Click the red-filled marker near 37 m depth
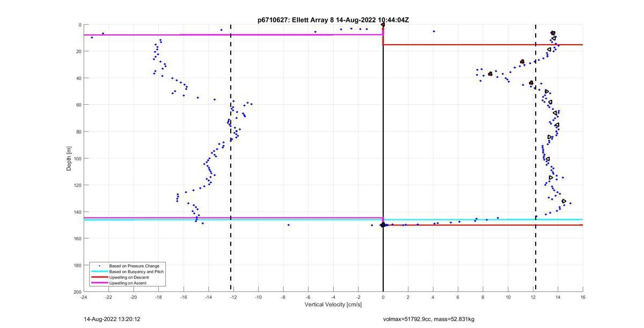Viewport: 644px width, 328px height. tap(491, 74)
